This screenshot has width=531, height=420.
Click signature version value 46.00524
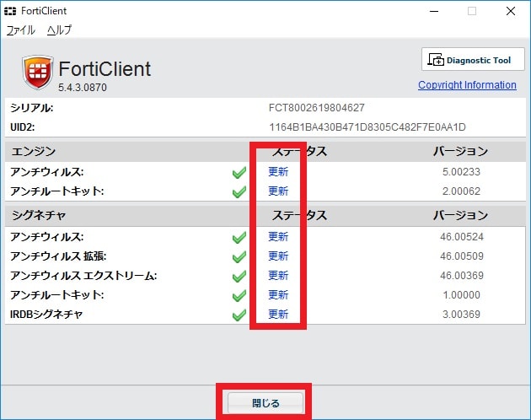pyautogui.click(x=462, y=237)
